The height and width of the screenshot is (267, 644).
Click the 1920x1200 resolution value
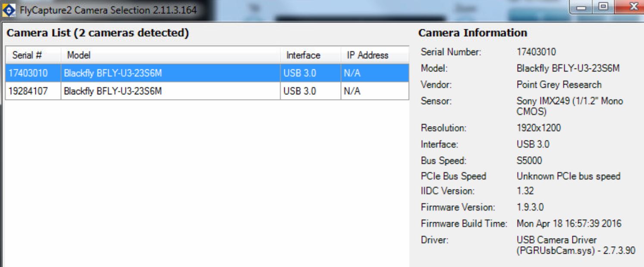539,128
